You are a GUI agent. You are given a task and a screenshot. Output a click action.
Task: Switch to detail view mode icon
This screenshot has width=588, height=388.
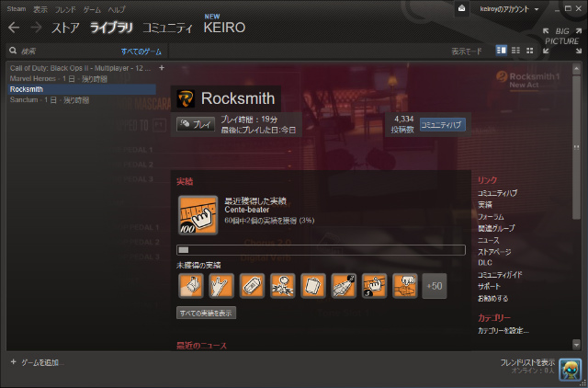point(501,51)
